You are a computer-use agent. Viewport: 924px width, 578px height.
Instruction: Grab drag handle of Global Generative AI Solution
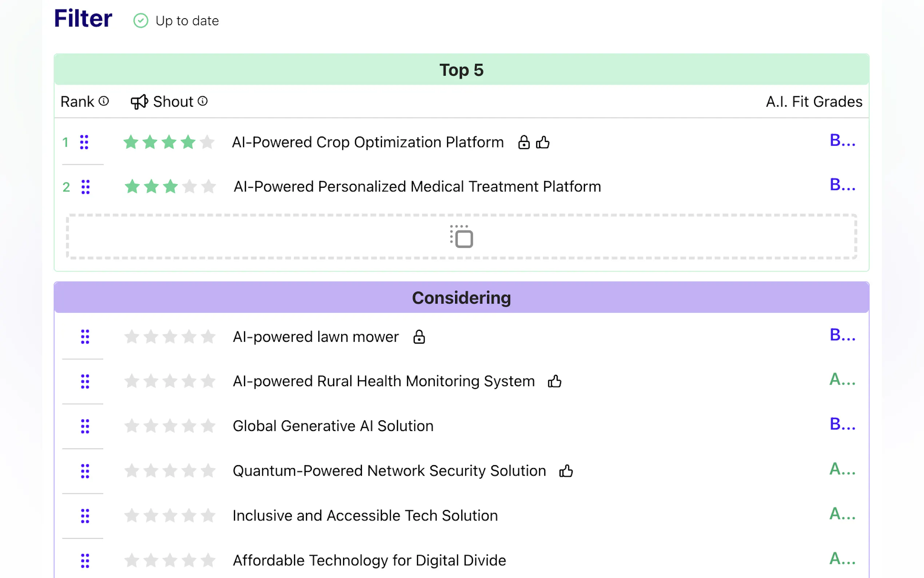coord(85,426)
